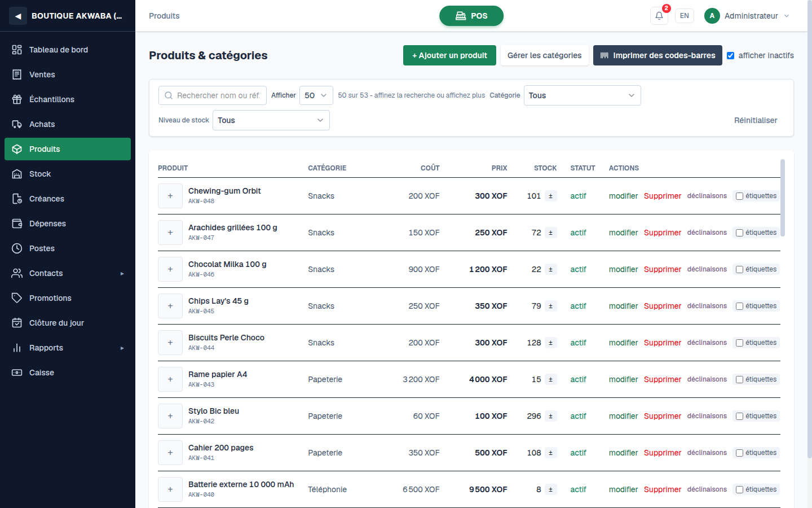Check étiquettes for Arachides grillées 100 g
Screen dimensions: 812x508
(x=739, y=233)
